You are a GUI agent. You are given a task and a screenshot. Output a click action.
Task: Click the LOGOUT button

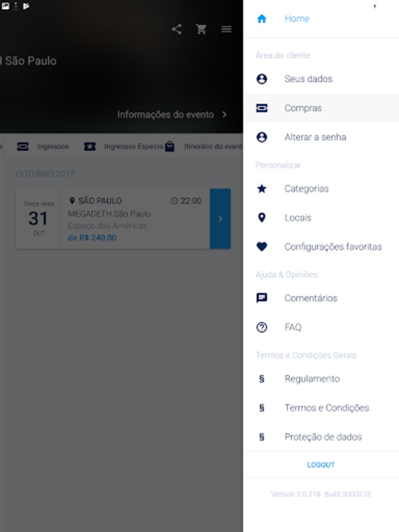pyautogui.click(x=321, y=465)
